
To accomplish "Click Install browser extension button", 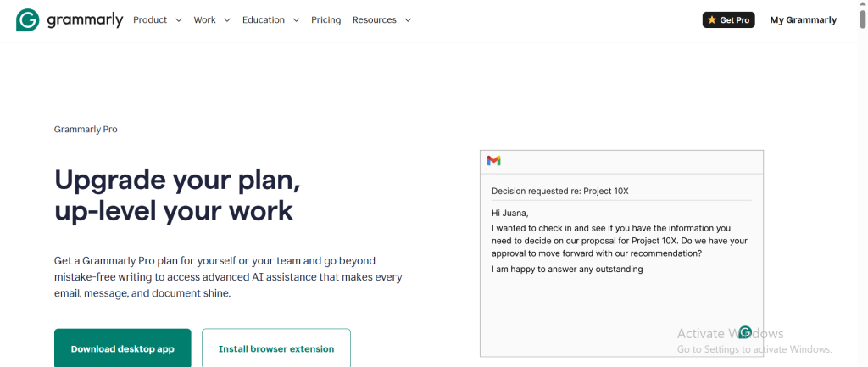I will coord(276,348).
